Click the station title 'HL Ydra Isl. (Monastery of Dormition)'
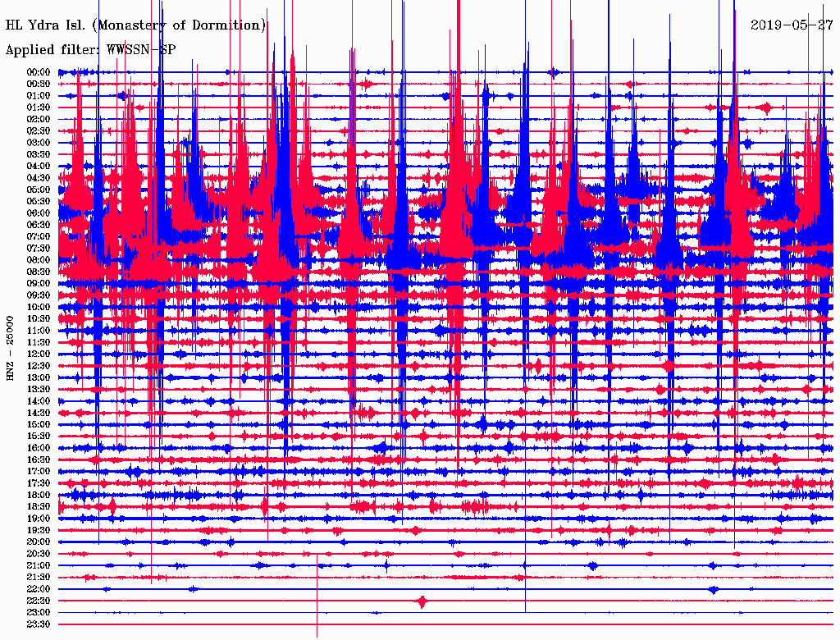Image resolution: width=840 pixels, height=640 pixels. (x=135, y=25)
